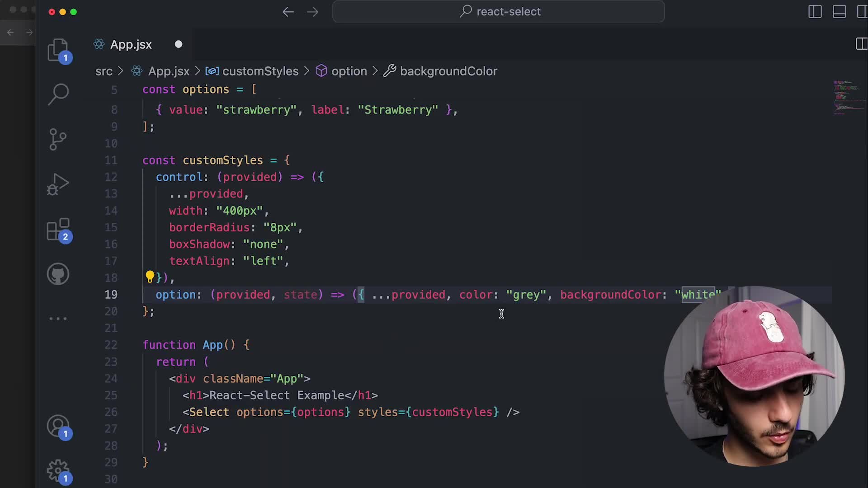Toggle the primary side bar layout button
This screenshot has width=868, height=488.
click(815, 12)
